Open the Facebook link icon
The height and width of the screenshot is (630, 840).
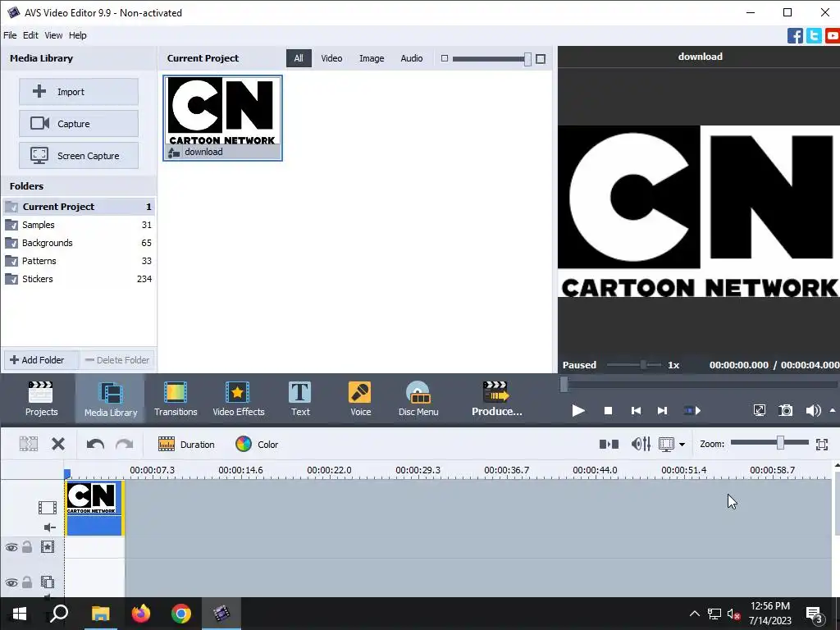pyautogui.click(x=795, y=36)
